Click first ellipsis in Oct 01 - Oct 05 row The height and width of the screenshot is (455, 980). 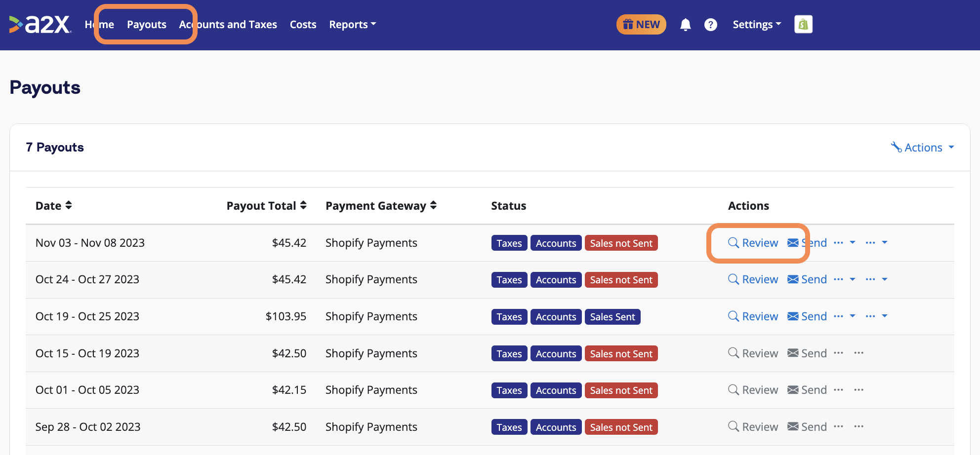click(839, 389)
